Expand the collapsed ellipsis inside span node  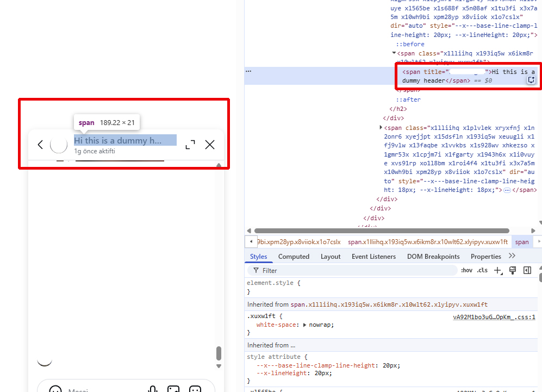(507, 190)
